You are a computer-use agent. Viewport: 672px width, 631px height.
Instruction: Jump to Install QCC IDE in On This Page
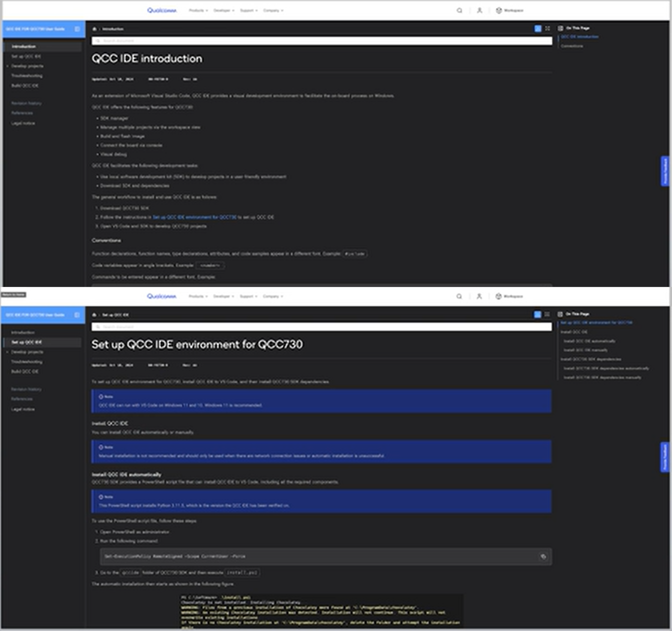[574, 332]
